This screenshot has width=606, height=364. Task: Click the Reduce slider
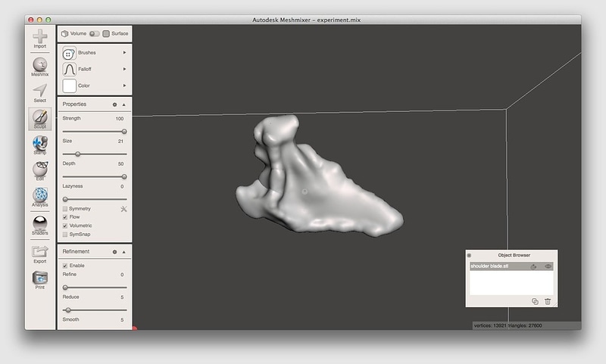[95, 310]
